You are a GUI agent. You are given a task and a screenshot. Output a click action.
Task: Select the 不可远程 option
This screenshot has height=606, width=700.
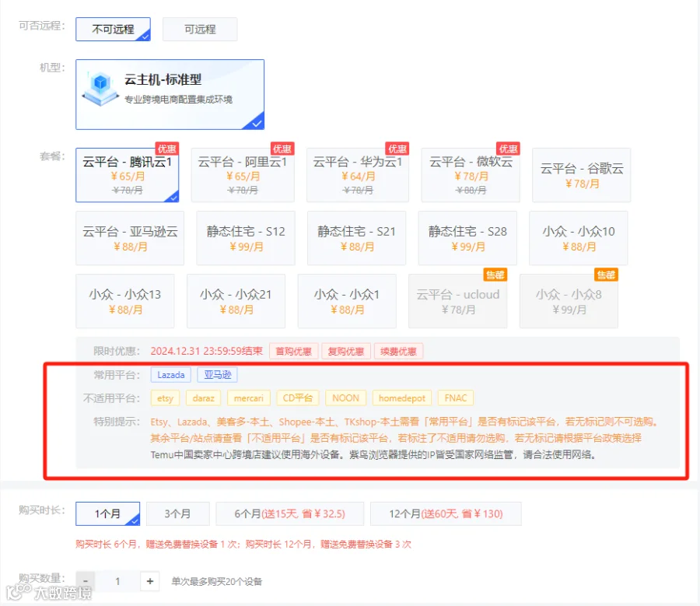point(113,29)
